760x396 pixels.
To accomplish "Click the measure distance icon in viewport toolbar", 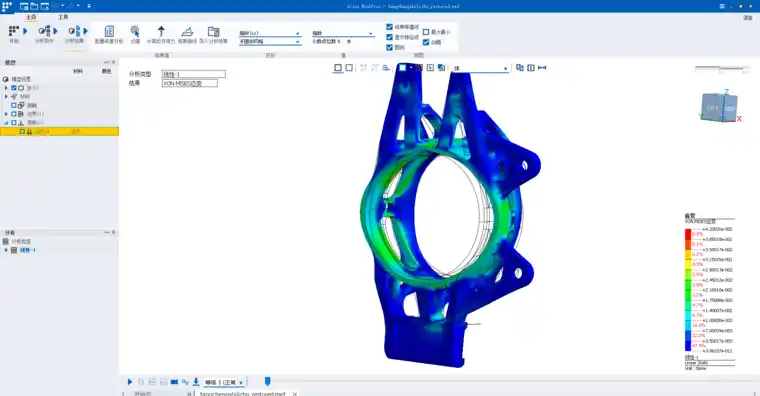I will (542, 68).
